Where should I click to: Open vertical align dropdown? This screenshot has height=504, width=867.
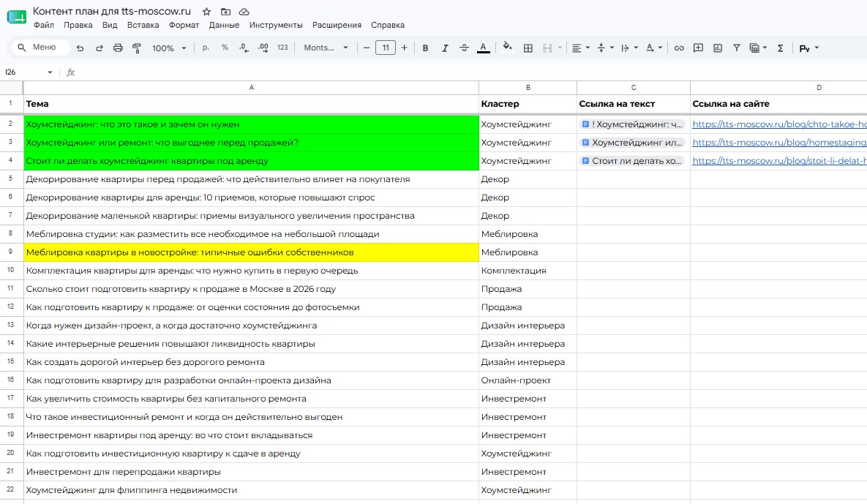tap(606, 48)
